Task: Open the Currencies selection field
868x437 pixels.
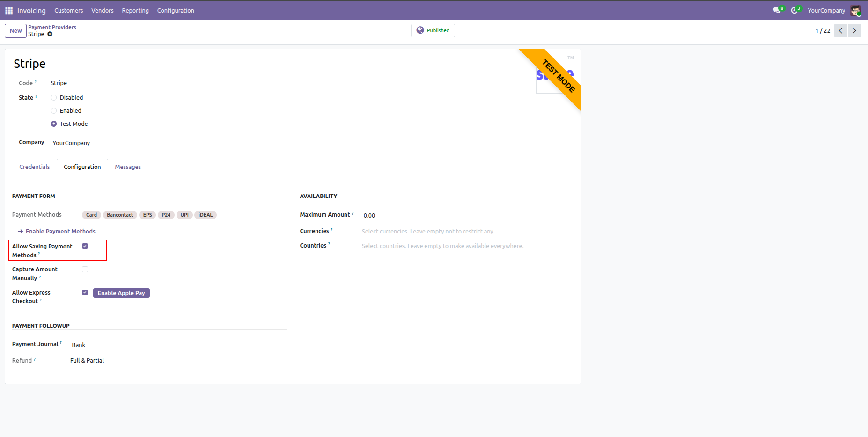Action: [467, 232]
